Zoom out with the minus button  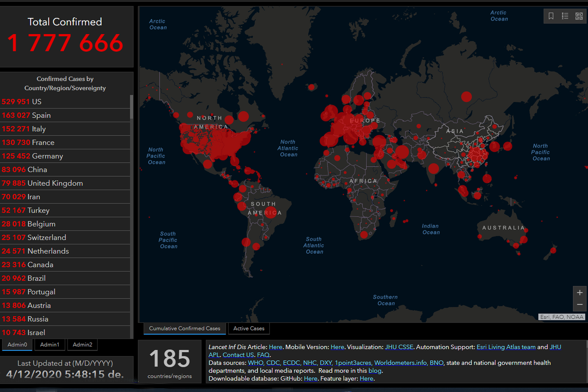click(x=579, y=304)
